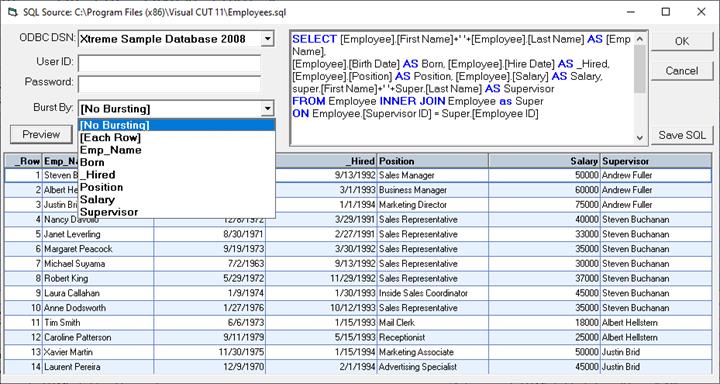
Task: Click the Receptionist position cell
Action: [433, 337]
